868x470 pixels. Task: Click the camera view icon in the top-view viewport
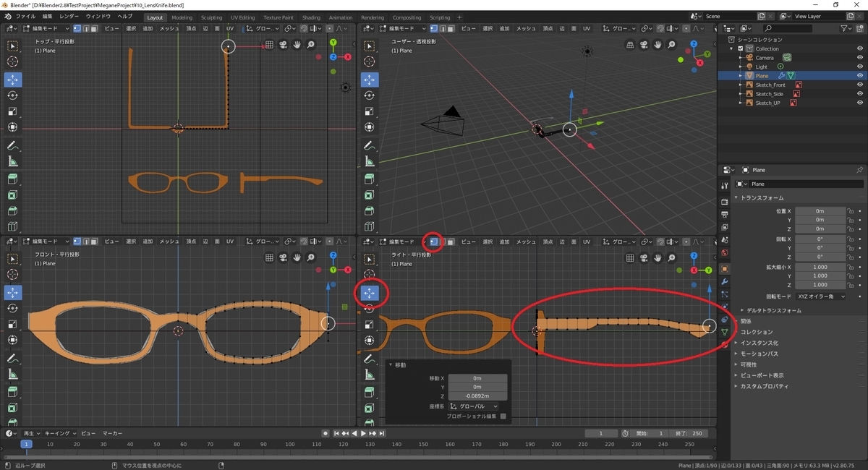click(283, 45)
